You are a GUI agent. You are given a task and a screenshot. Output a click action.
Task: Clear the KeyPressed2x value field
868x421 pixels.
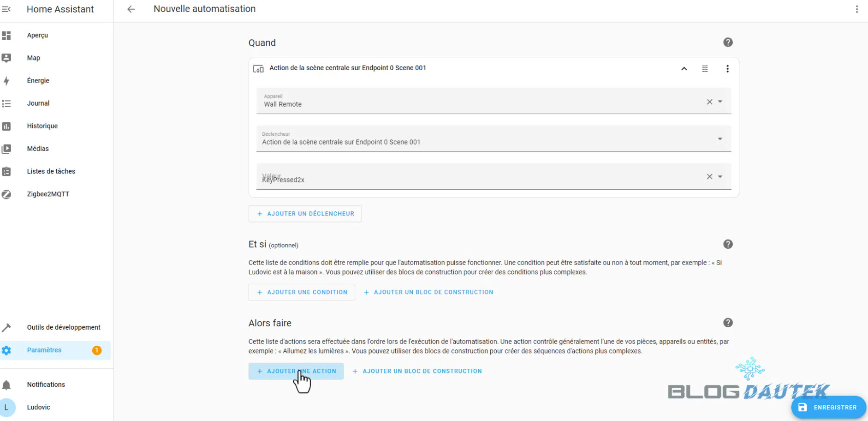click(x=709, y=176)
